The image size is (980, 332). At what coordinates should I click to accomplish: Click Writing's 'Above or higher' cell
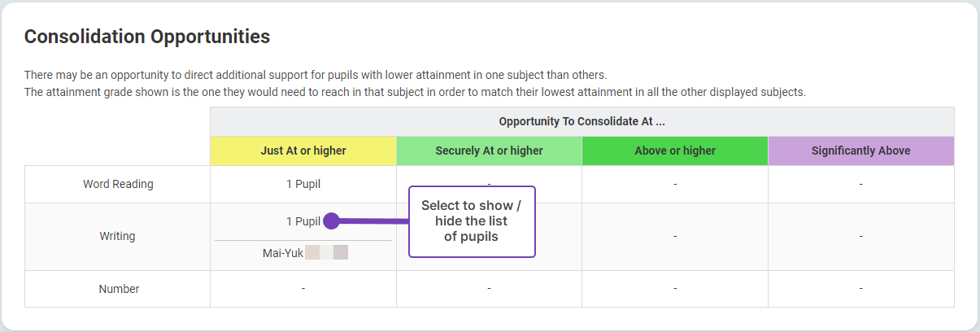coord(675,236)
